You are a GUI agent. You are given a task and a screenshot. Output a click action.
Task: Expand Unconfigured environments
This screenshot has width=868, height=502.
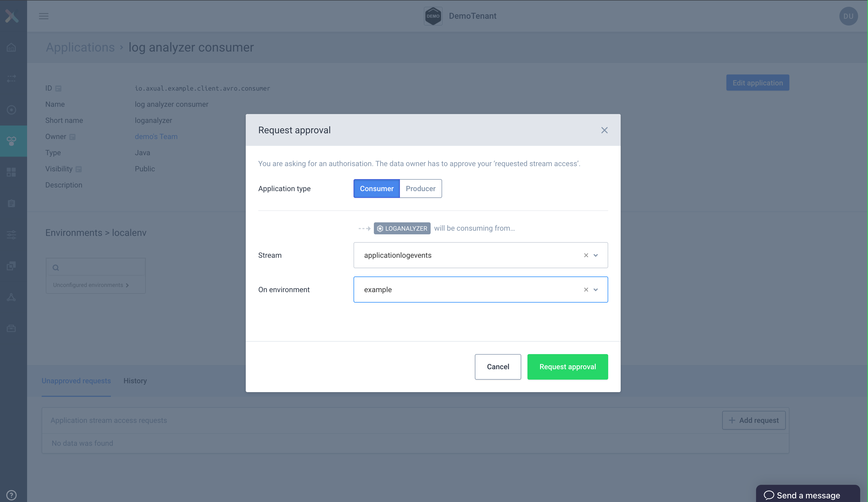[x=91, y=285]
